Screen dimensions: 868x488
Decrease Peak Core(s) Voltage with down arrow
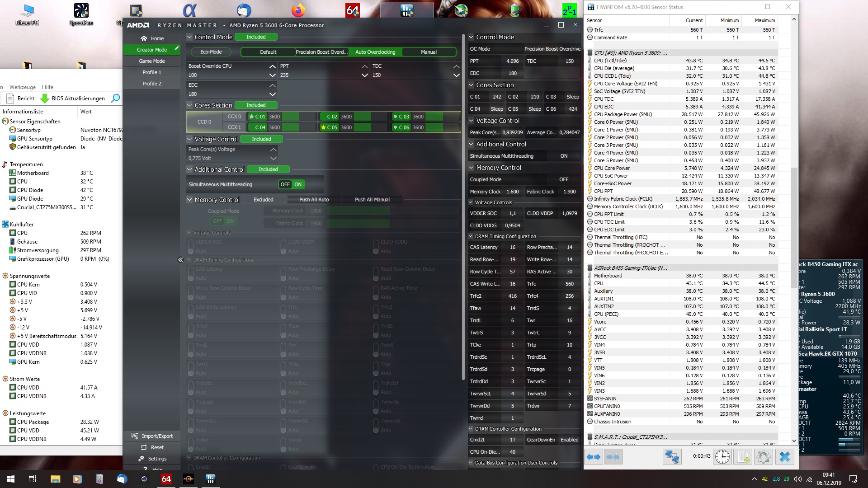coord(273,158)
